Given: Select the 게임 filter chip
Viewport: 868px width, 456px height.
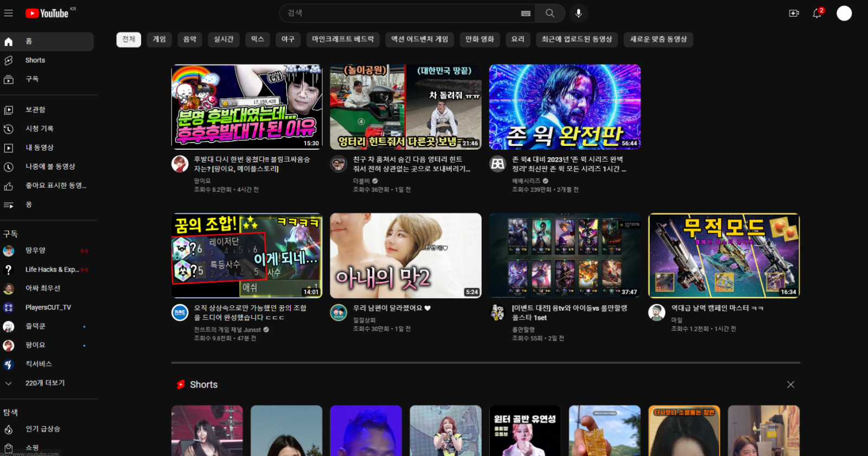Looking at the screenshot, I should (x=159, y=40).
